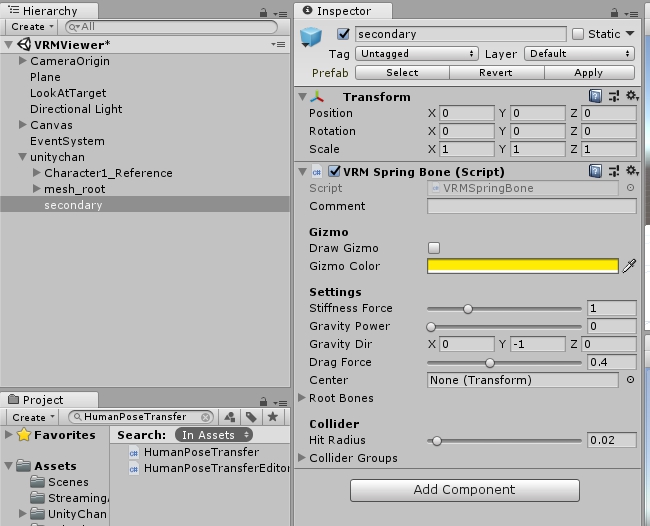This screenshot has height=526, width=650.
Task: Switch to the Hierarchy tab
Action: tap(49, 11)
